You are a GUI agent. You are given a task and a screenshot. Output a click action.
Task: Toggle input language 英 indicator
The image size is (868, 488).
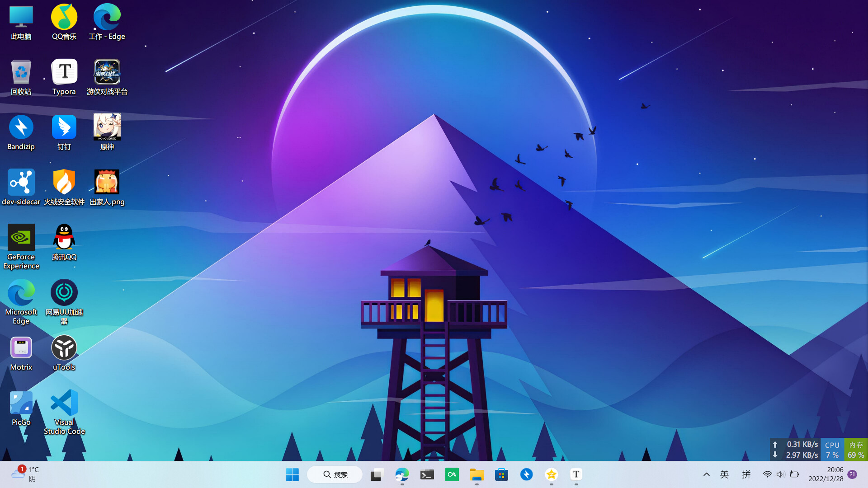point(725,474)
